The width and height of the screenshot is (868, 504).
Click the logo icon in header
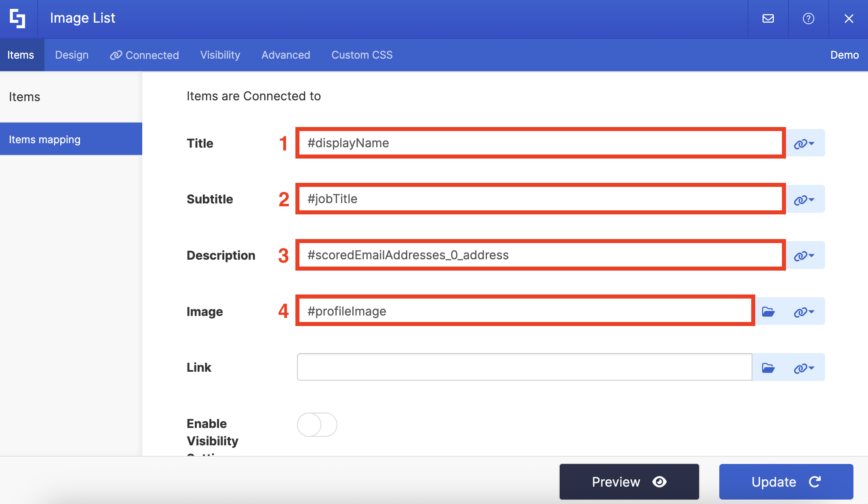click(18, 19)
